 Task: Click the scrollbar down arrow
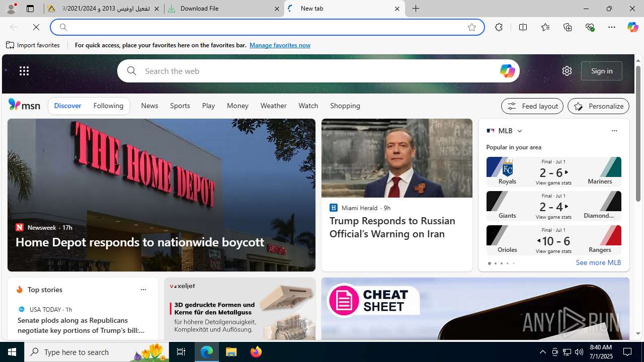click(638, 334)
